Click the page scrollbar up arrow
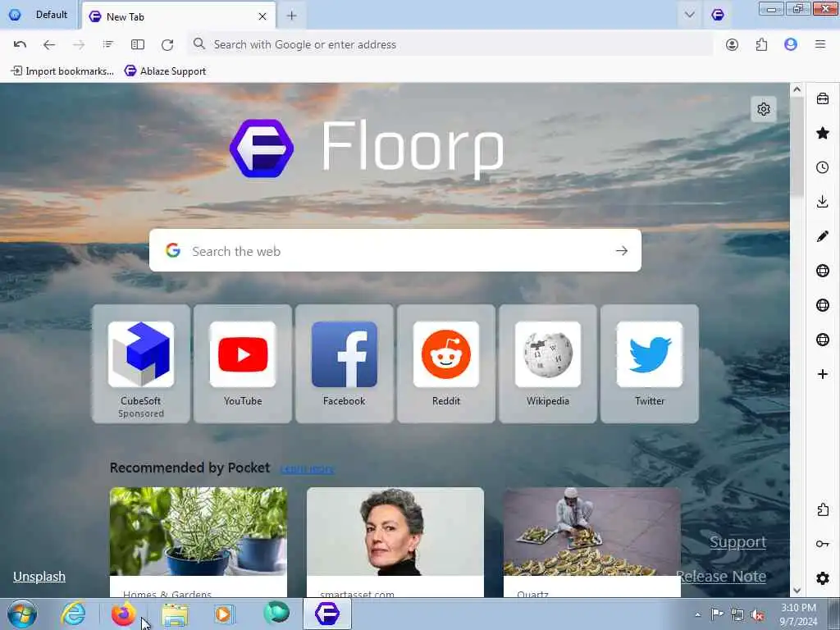840x630 pixels. click(x=797, y=89)
